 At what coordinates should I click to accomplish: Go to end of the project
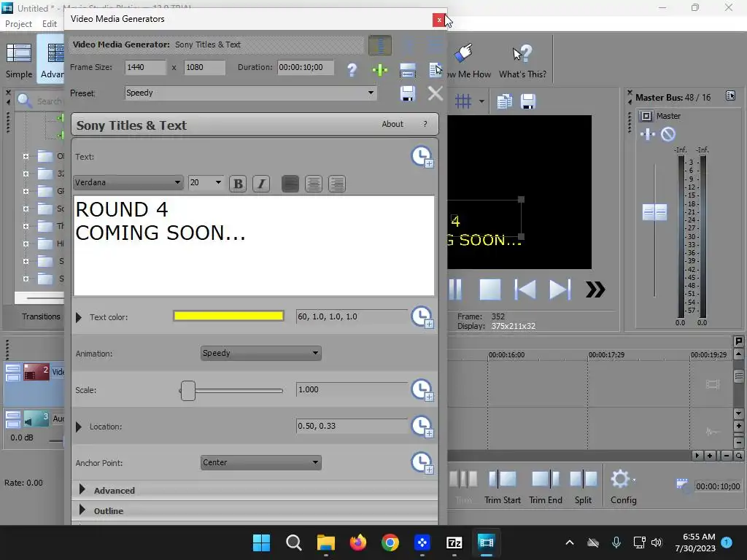[560, 289]
